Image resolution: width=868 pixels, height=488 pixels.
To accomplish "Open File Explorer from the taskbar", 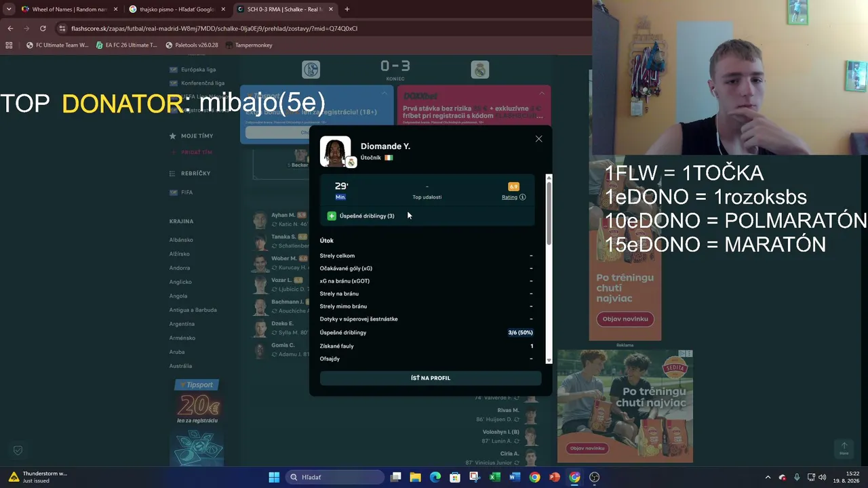I will click(x=415, y=477).
